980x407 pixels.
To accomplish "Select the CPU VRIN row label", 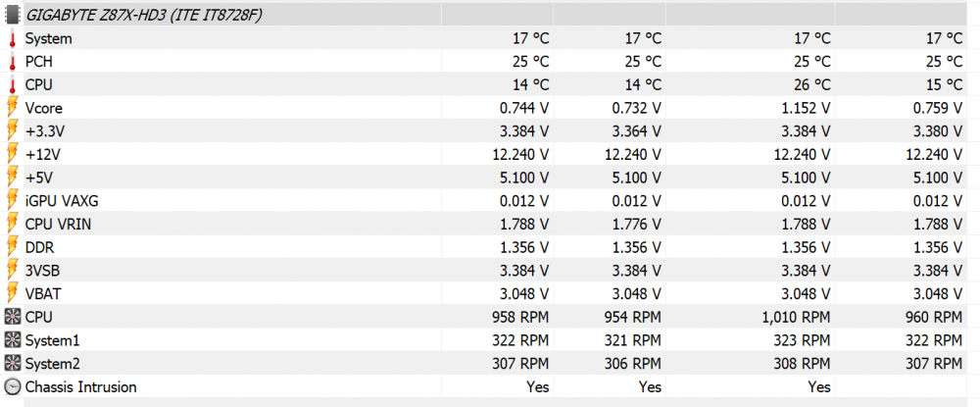I will click(58, 224).
